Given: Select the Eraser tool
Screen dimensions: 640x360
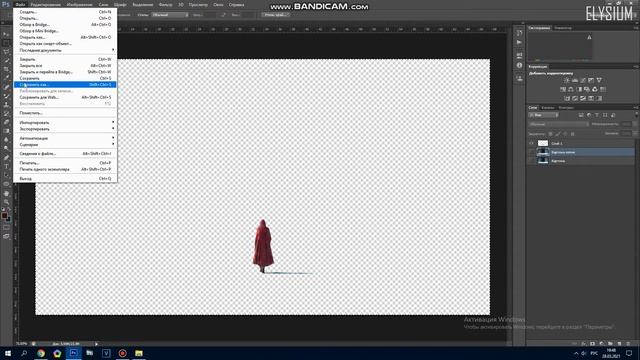Looking at the screenshot, I should click(x=6, y=122).
